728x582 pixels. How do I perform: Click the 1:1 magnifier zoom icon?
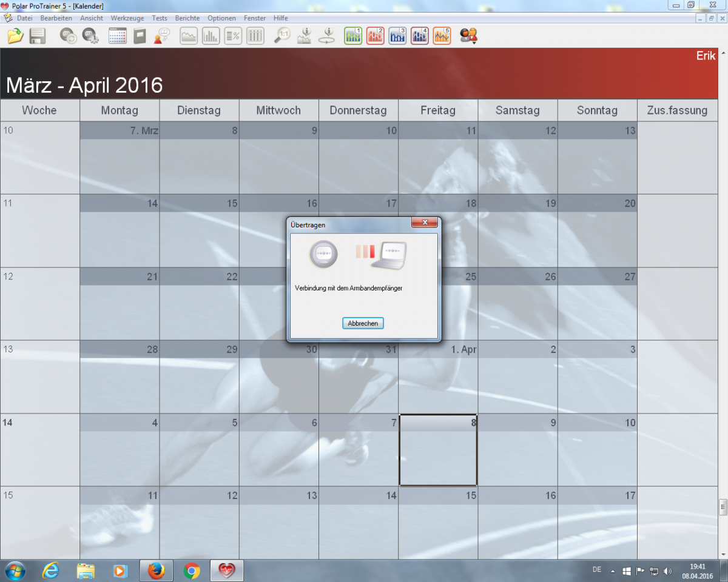(282, 36)
